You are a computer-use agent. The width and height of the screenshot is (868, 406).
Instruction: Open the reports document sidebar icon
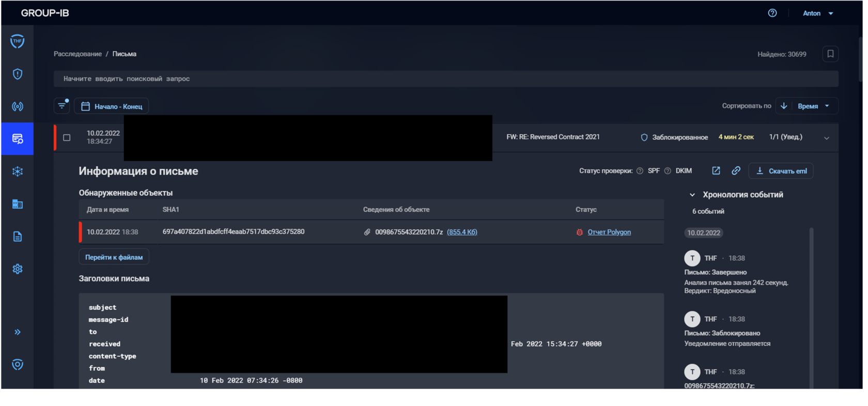click(18, 237)
